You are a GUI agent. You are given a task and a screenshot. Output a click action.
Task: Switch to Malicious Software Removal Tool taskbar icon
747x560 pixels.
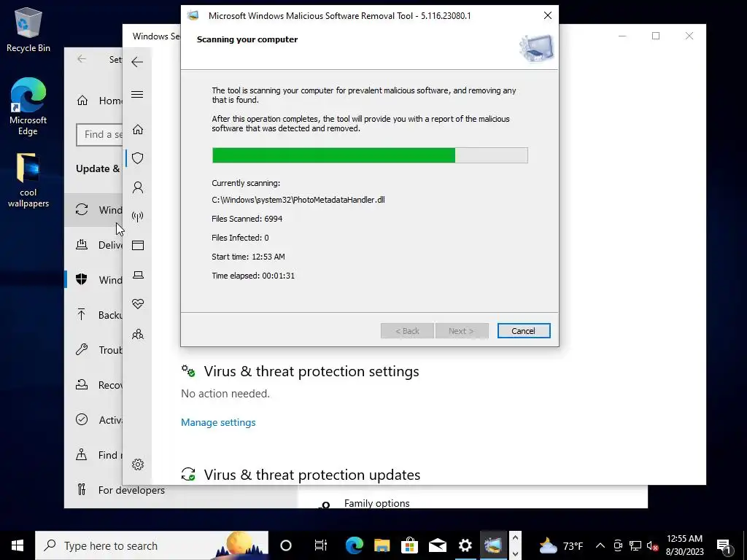(493, 545)
